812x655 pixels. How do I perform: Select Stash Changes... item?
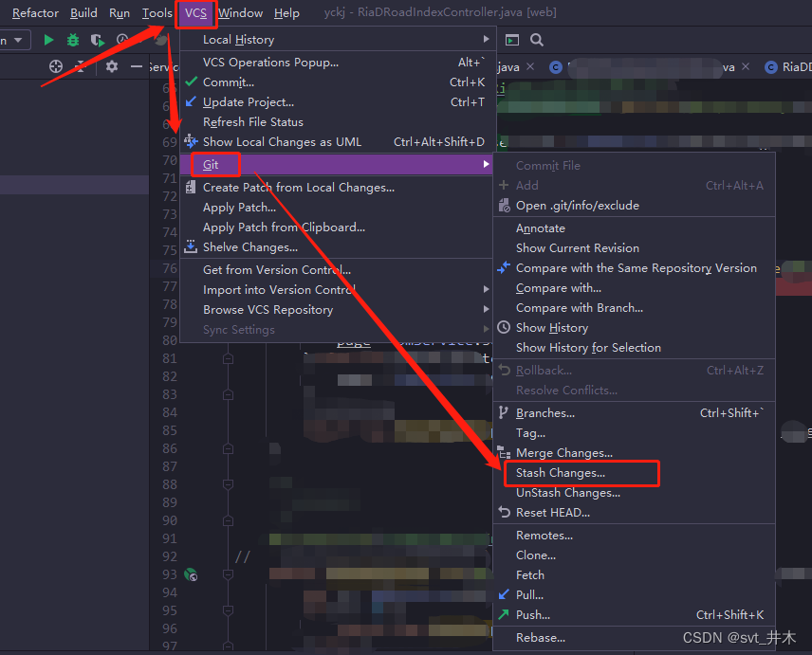pyautogui.click(x=634, y=473)
